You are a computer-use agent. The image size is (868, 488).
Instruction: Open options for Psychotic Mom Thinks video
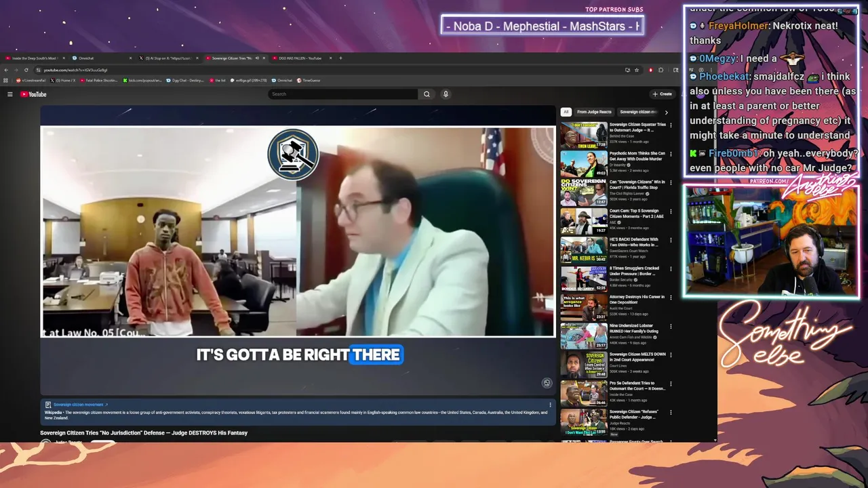click(671, 154)
